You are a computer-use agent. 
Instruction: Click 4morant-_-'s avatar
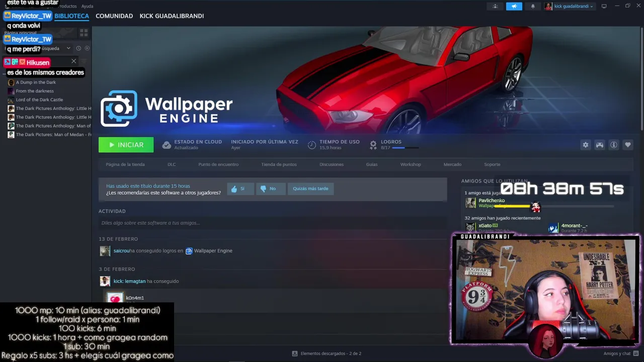pyautogui.click(x=553, y=228)
